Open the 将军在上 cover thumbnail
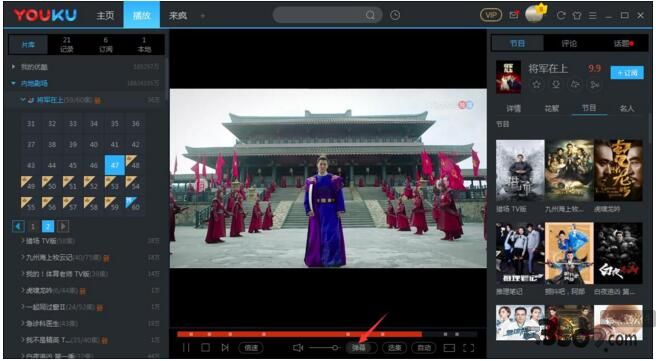 [x=508, y=77]
